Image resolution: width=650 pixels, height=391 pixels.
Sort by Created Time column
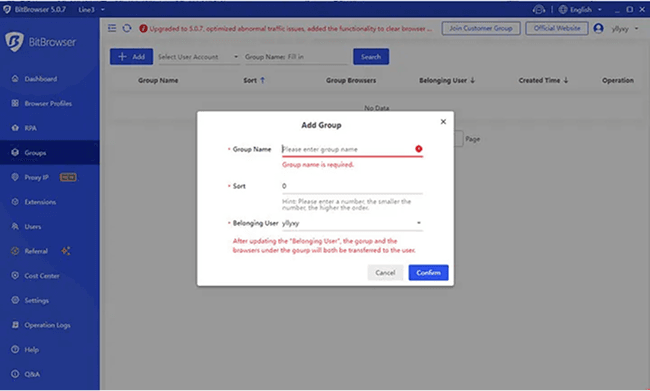click(x=543, y=80)
